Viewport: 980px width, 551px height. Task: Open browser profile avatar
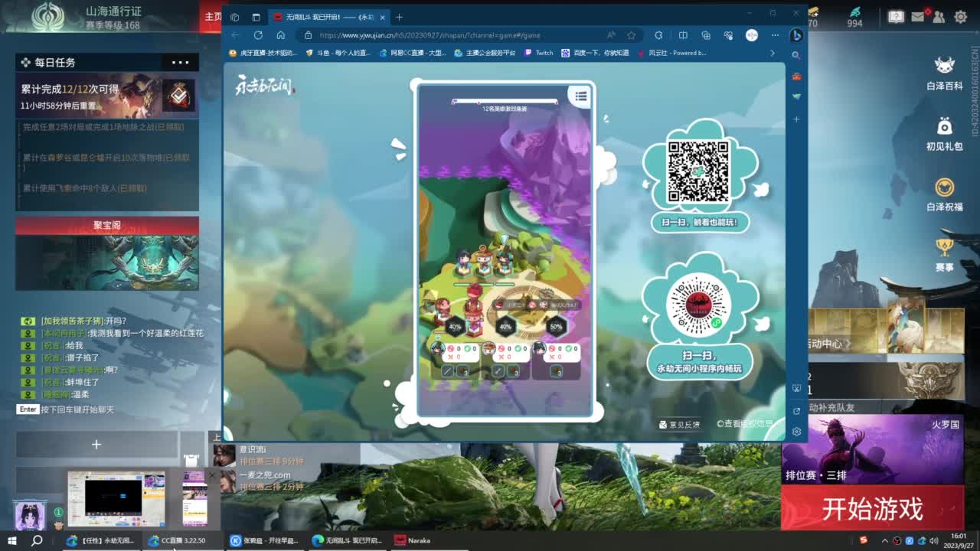[752, 35]
